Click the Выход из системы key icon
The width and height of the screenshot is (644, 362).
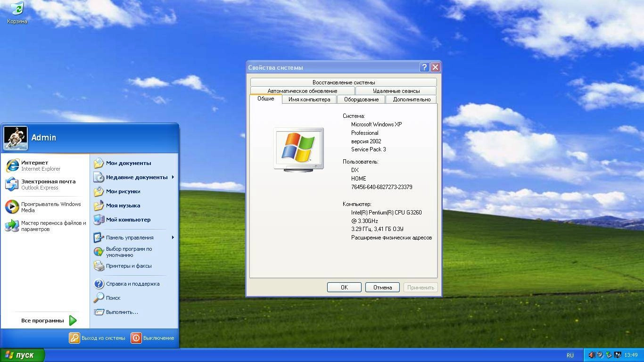74,338
